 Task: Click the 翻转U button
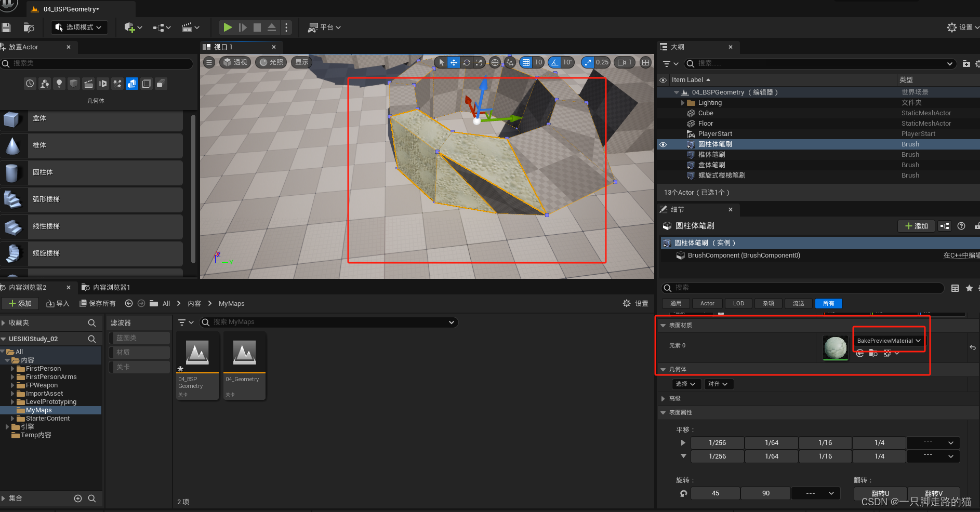point(880,493)
